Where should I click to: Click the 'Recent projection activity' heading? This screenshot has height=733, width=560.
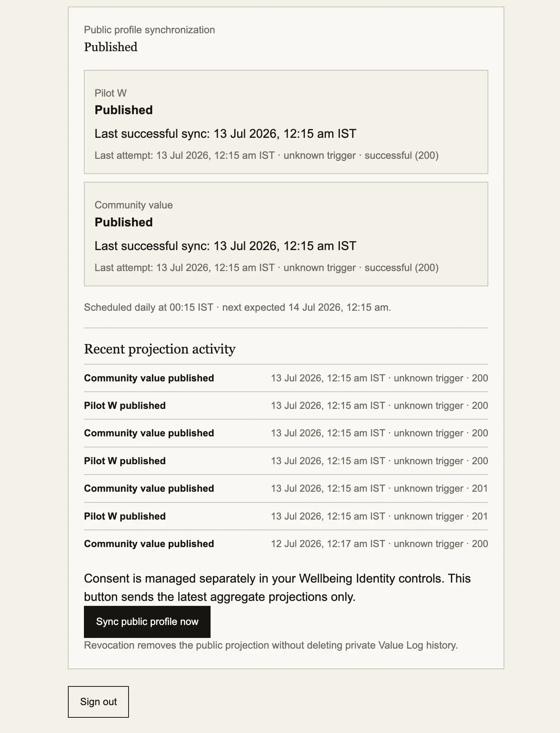click(159, 349)
